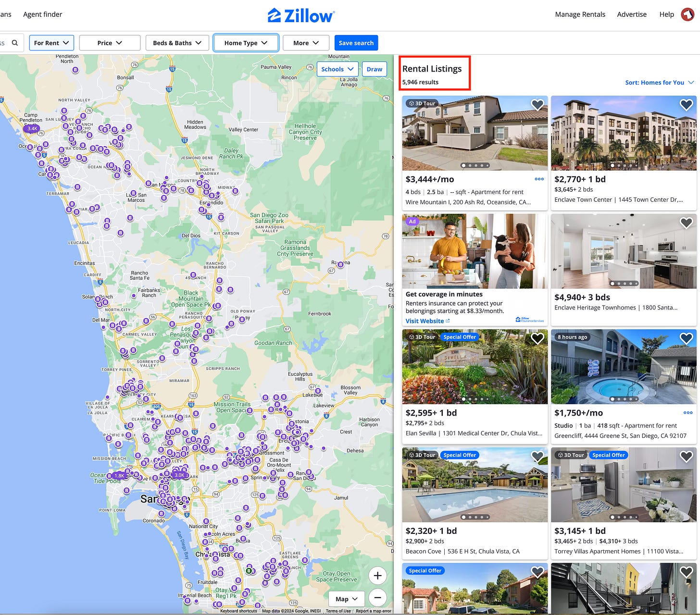
Task: Click photo carousel dots on Wire Mountain listing
Action: [475, 165]
